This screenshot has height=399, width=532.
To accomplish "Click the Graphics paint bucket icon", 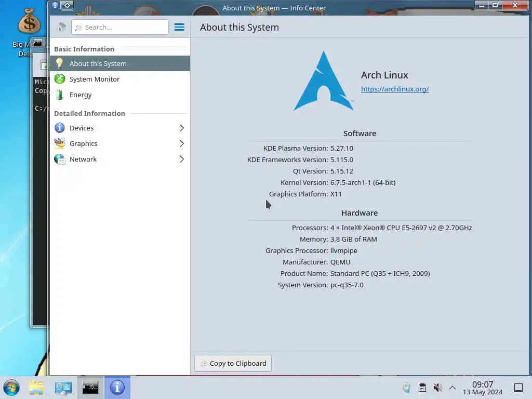I will 59,143.
